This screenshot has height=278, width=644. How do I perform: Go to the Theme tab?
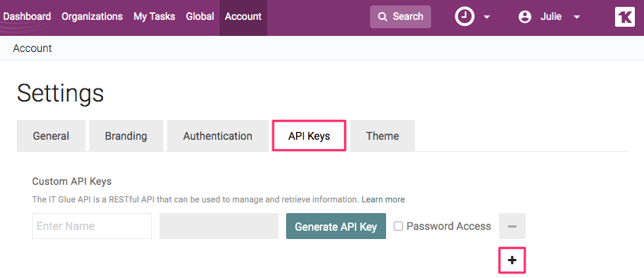[382, 136]
